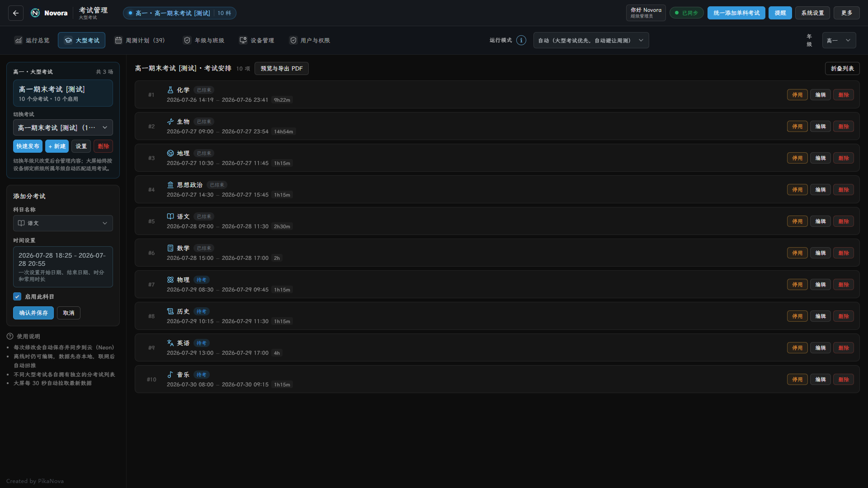Click the back arrow icon
Image resolution: width=868 pixels, height=488 pixels.
(16, 13)
